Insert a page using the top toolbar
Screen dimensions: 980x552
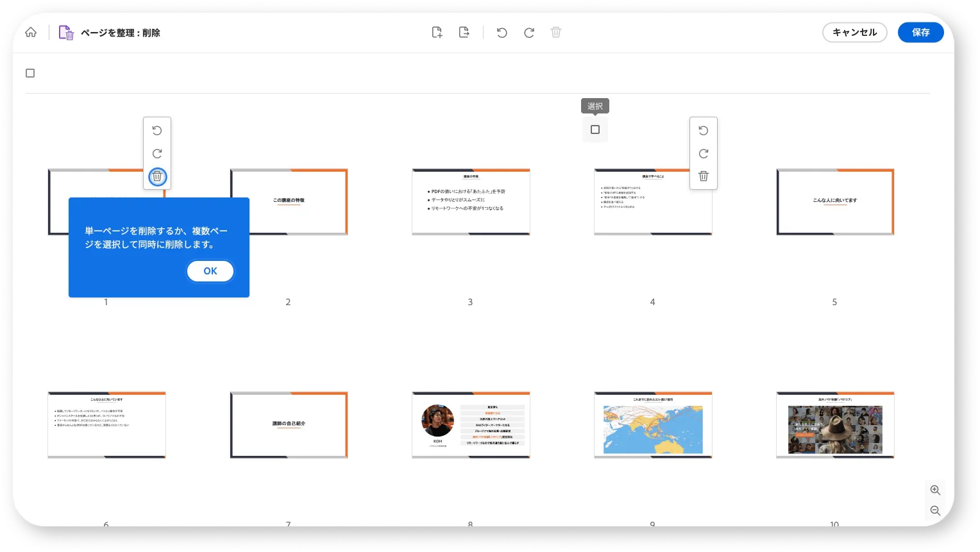[x=437, y=32]
